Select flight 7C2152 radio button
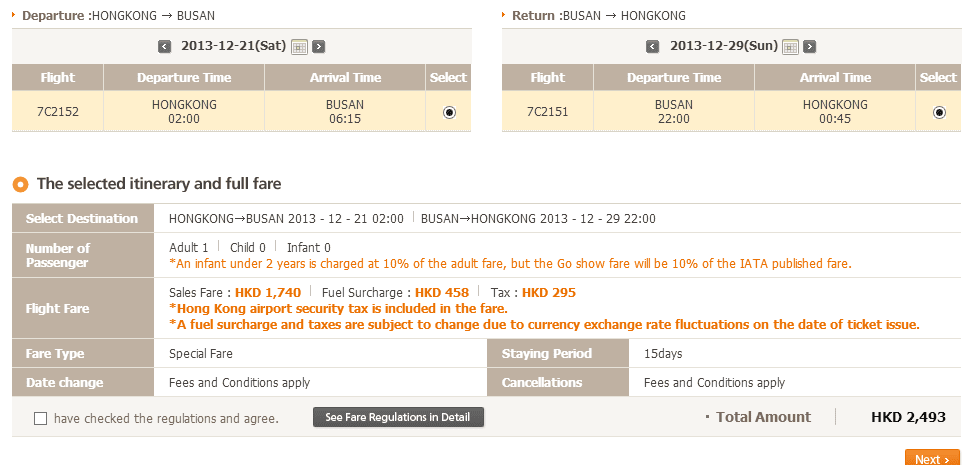 (x=449, y=112)
